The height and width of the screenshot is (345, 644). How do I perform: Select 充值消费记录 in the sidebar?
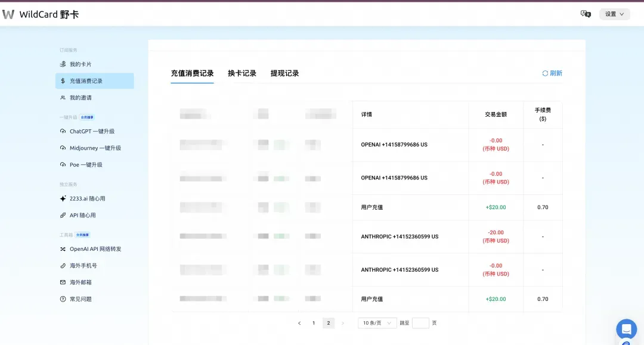click(94, 81)
